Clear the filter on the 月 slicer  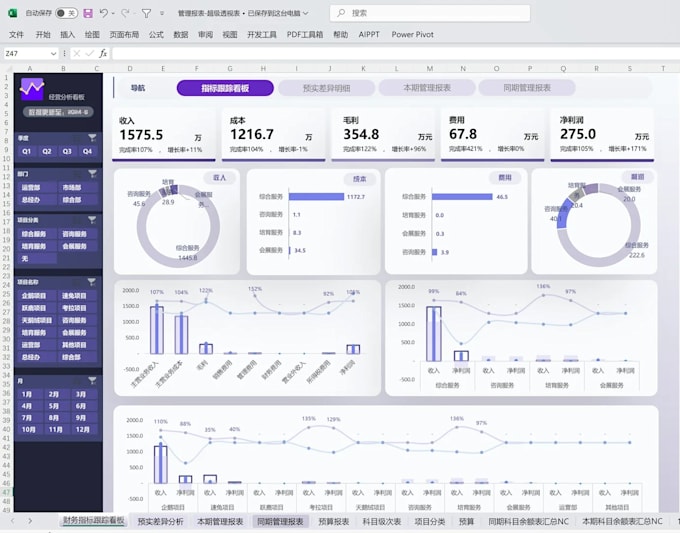pos(92,381)
